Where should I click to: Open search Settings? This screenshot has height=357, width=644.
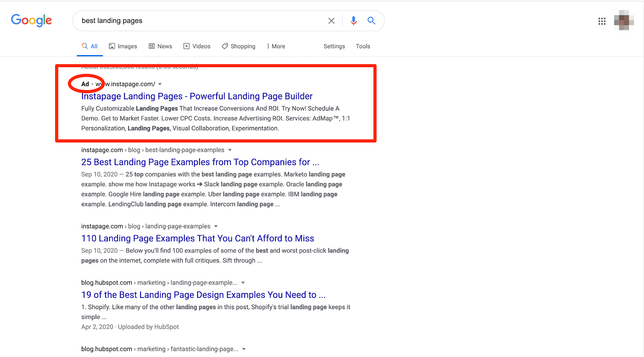(334, 46)
